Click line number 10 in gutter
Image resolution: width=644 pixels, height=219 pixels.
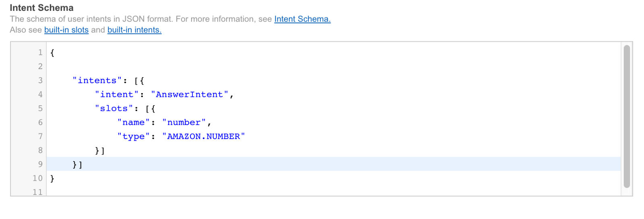pyautogui.click(x=38, y=178)
